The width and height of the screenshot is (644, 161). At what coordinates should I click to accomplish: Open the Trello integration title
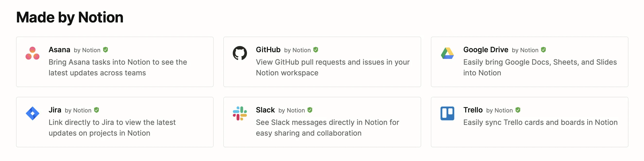pyautogui.click(x=473, y=110)
